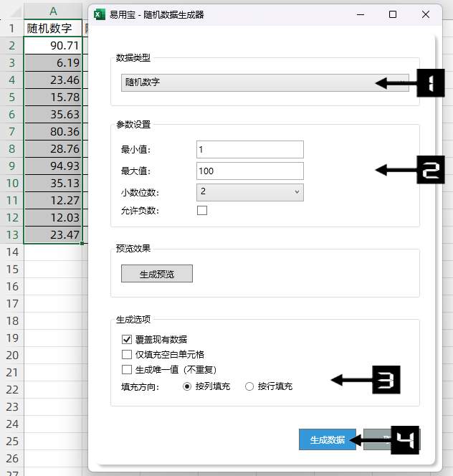Select row 14 header
The image size is (453, 476).
[11, 252]
